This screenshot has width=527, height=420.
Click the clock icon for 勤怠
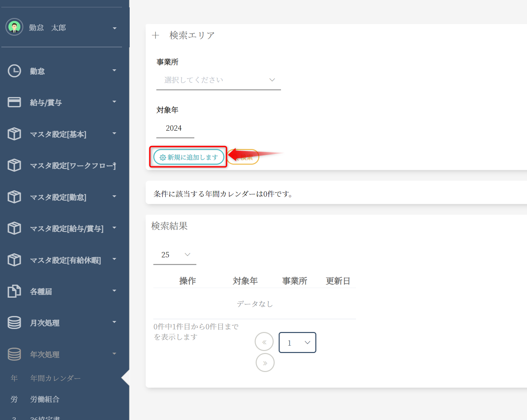tap(14, 71)
